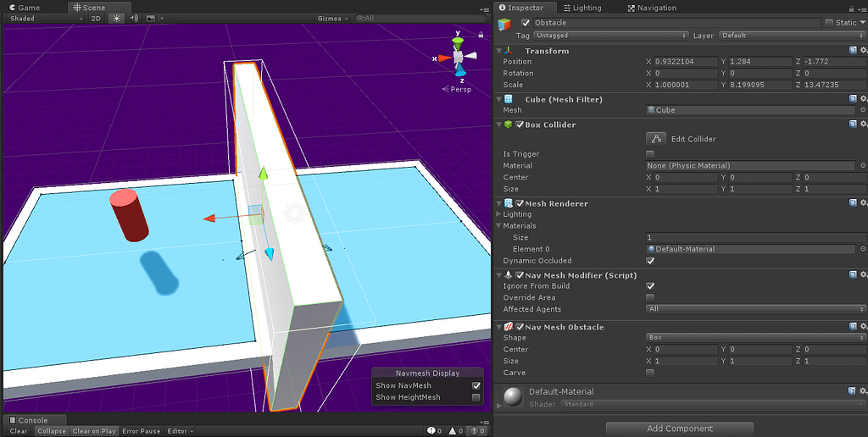Enable the Static checkbox
868x437 pixels.
[829, 23]
